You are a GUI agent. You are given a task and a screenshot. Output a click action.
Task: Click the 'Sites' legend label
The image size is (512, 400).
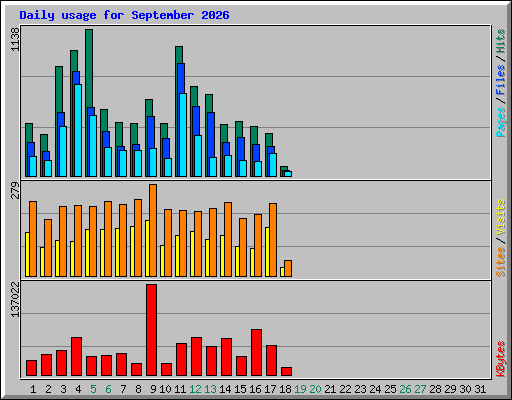[x=500, y=262]
